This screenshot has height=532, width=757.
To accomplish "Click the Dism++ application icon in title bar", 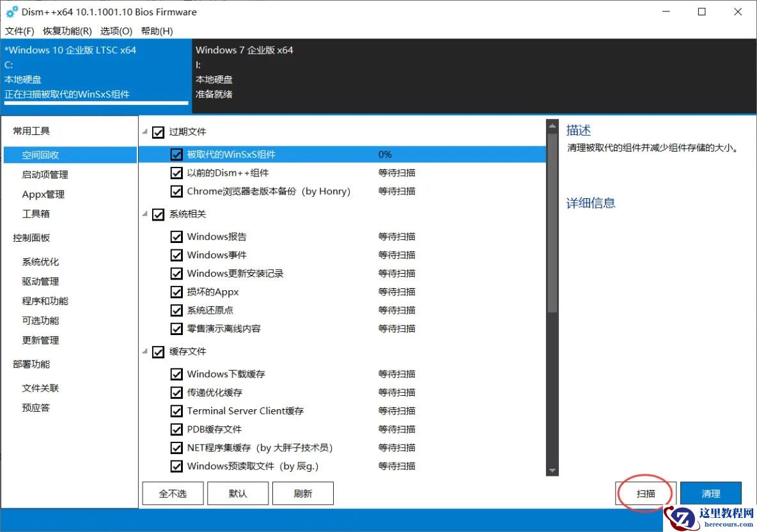I will point(11,12).
